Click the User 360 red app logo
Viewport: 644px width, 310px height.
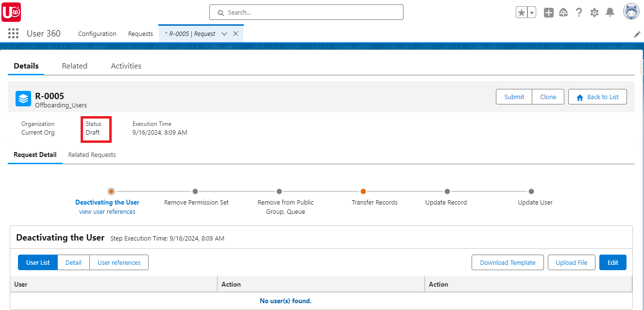[11, 12]
